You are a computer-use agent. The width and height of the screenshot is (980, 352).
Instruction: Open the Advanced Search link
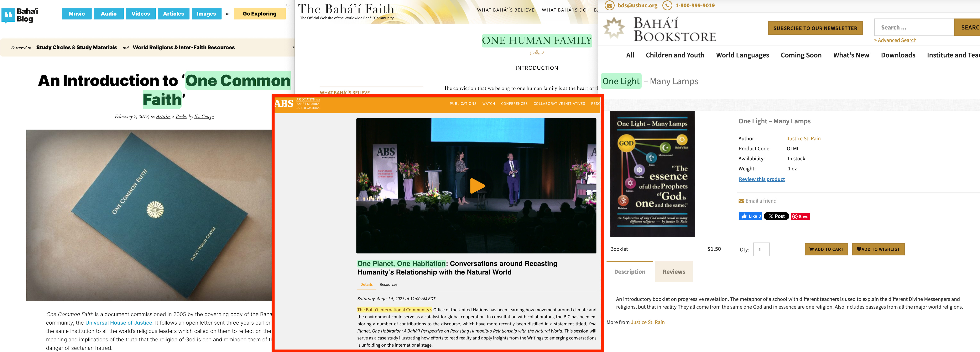tap(895, 40)
